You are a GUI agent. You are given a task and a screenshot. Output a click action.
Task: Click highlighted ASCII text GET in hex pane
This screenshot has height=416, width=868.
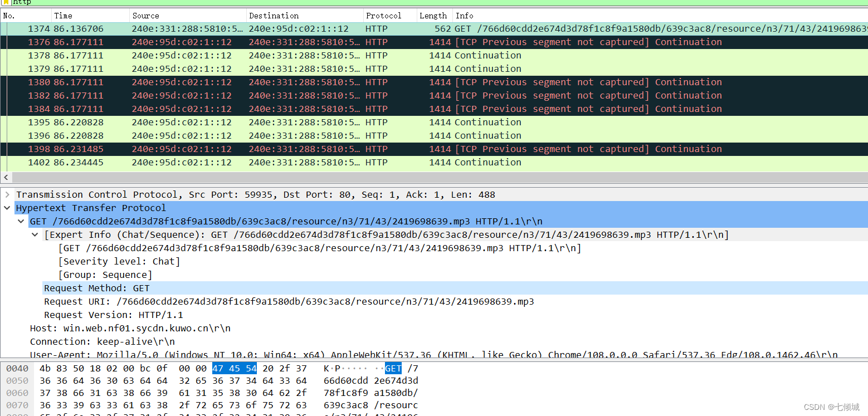[x=393, y=368]
